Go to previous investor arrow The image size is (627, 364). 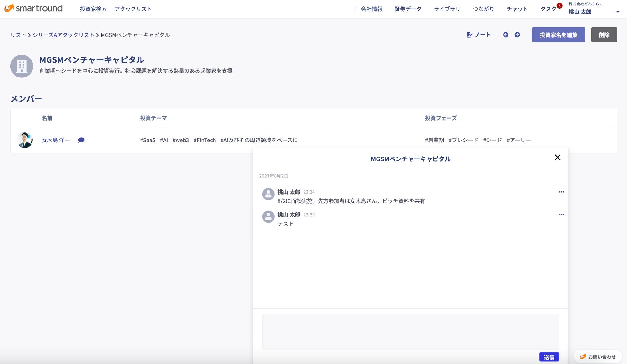coord(506,35)
